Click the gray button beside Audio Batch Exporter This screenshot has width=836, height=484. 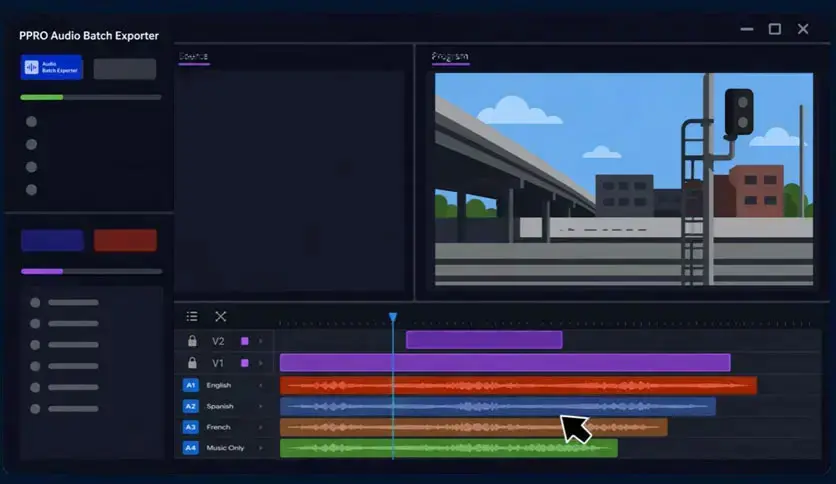pos(125,69)
